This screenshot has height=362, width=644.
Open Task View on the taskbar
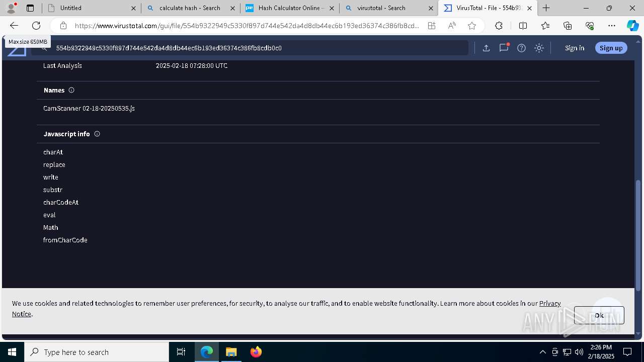[181, 352]
